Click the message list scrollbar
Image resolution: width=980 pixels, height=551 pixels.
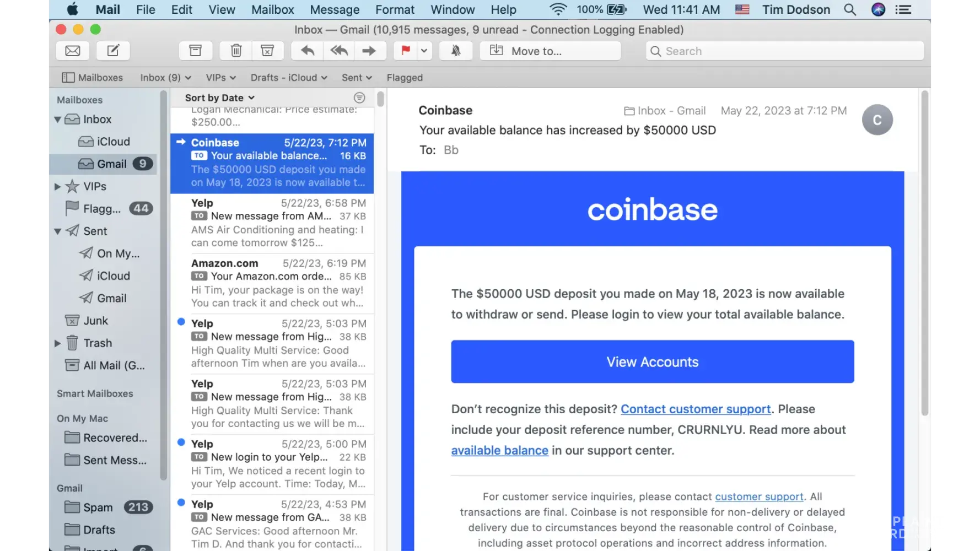tap(380, 99)
